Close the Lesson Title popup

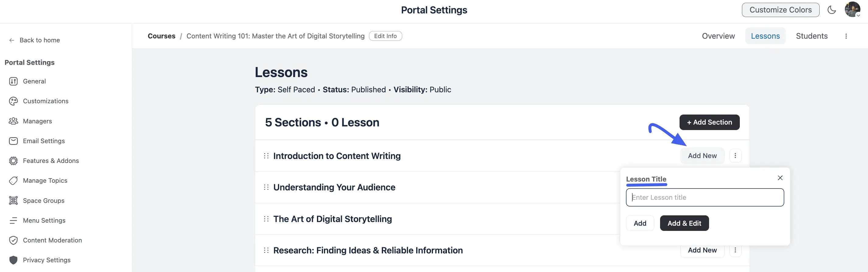pos(780,178)
